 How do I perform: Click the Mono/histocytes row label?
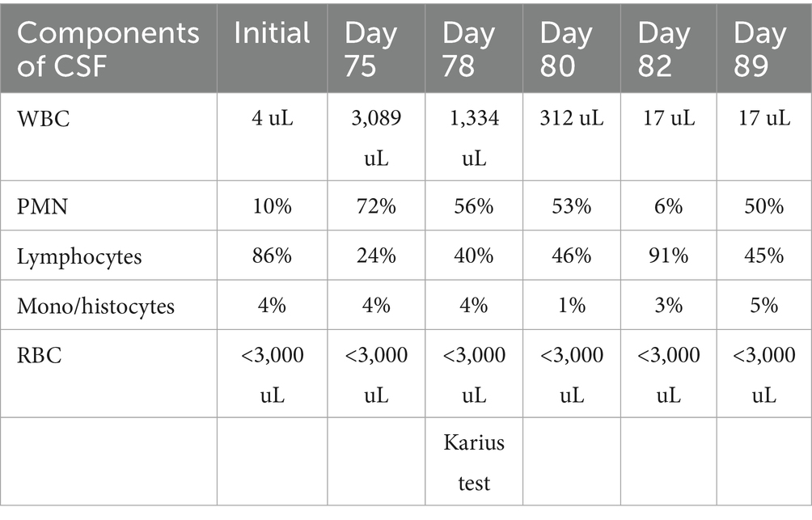tap(95, 306)
